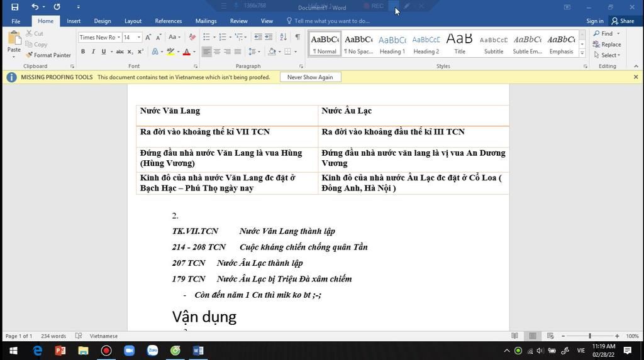Open Multilevel List options

[x=240, y=37]
